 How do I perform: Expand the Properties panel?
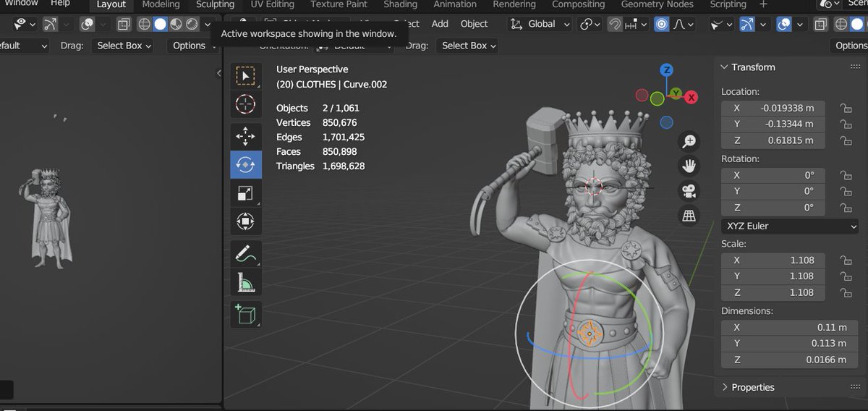coord(725,387)
